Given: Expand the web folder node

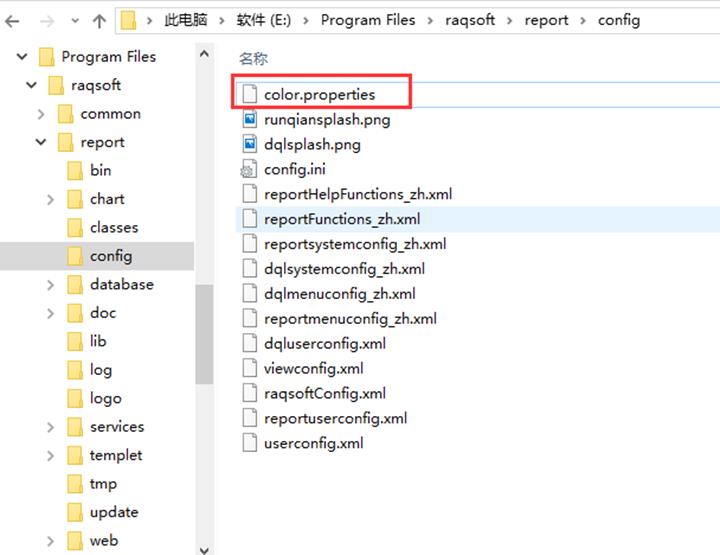Looking at the screenshot, I should pyautogui.click(x=51, y=541).
